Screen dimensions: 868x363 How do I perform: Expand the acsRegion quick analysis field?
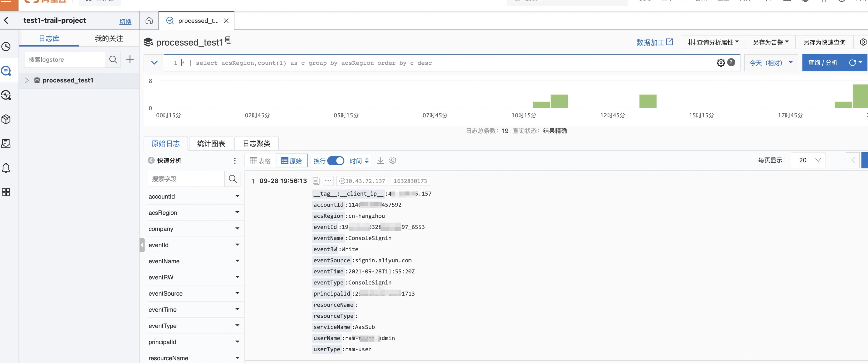(237, 213)
